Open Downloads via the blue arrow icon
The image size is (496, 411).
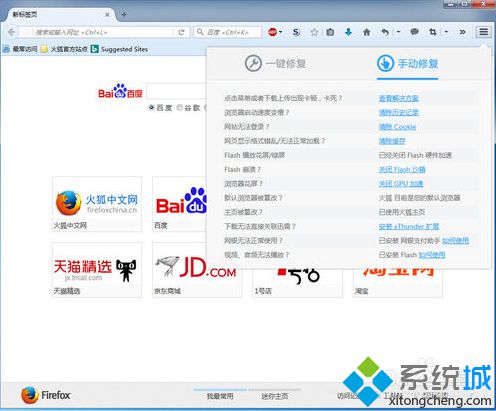348,32
